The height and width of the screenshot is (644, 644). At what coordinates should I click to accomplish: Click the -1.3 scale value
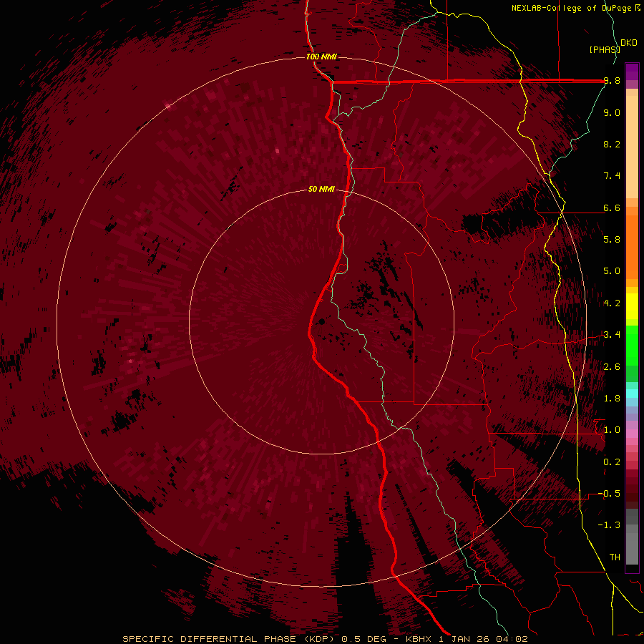pos(609,525)
